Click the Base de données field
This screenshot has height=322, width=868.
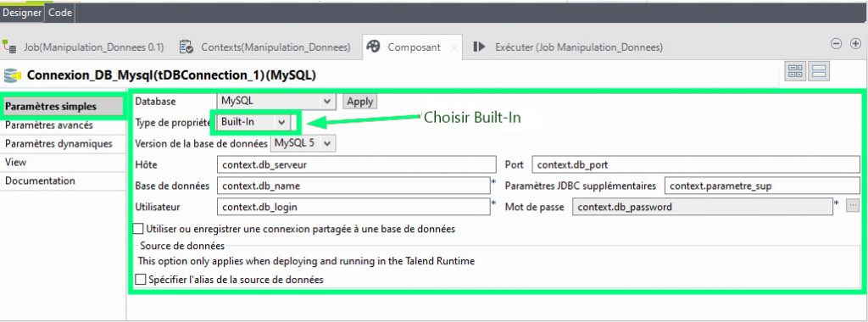pos(353,186)
